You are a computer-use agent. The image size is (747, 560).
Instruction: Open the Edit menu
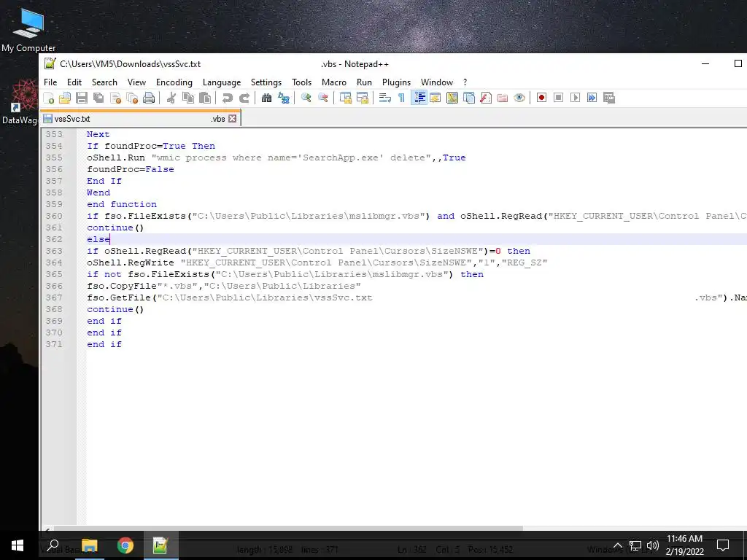pos(74,82)
